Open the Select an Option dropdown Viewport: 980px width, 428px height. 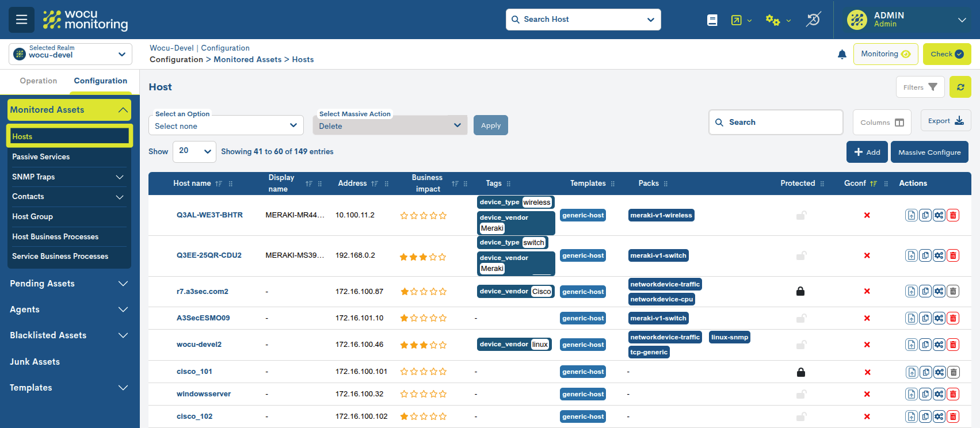[226, 126]
